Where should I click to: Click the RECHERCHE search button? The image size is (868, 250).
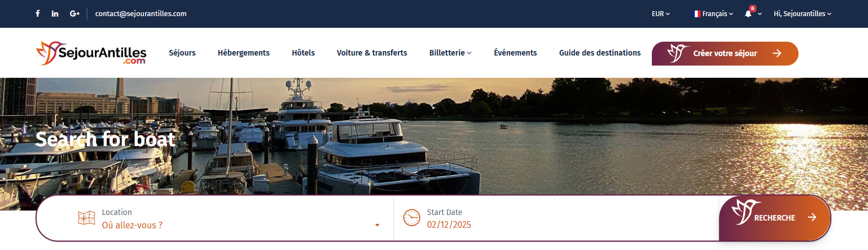775,218
